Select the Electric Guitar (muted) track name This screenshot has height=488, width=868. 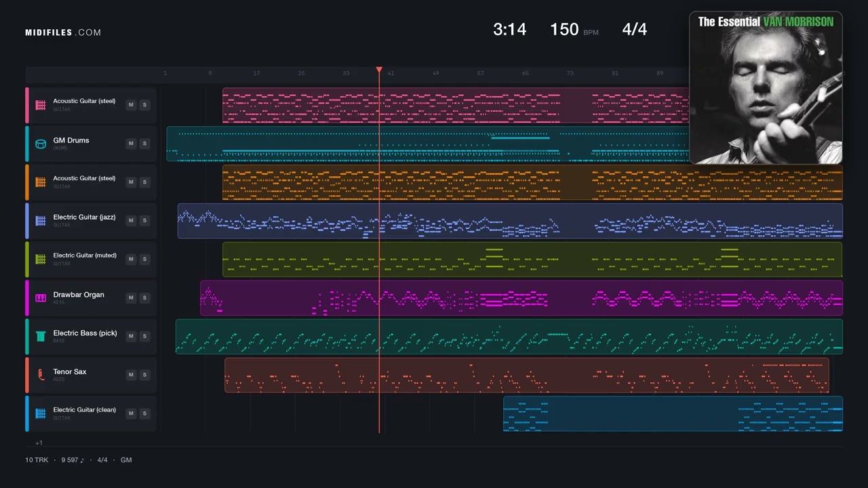click(x=85, y=256)
